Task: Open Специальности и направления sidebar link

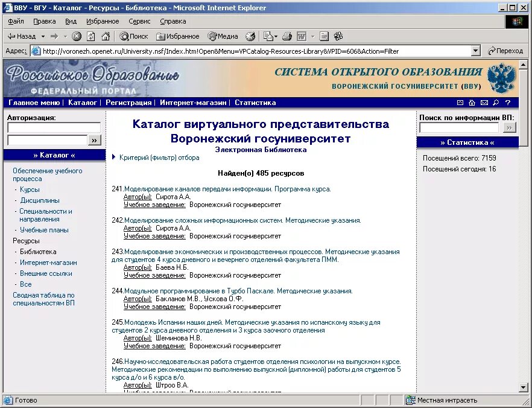Action: click(x=45, y=215)
